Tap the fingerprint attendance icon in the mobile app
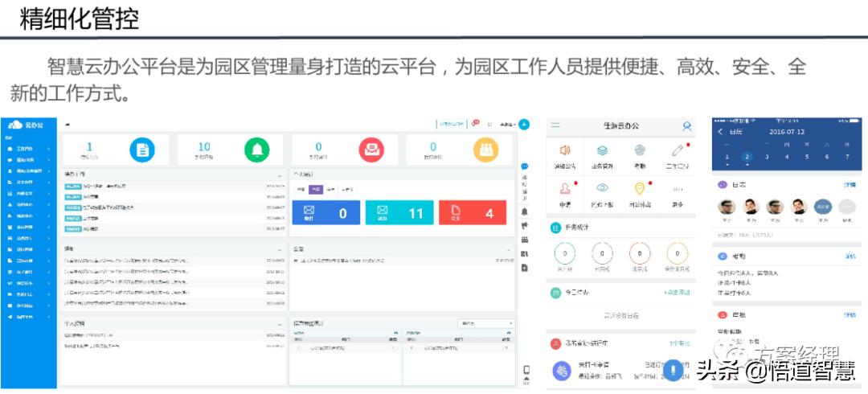Image resolution: width=868 pixels, height=394 pixels. pyautogui.click(x=639, y=151)
